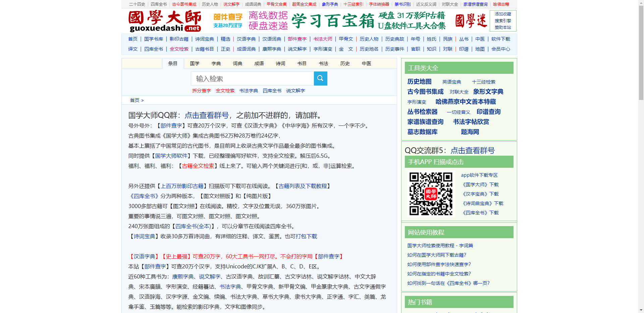Open the 中医 section tab

point(366,63)
